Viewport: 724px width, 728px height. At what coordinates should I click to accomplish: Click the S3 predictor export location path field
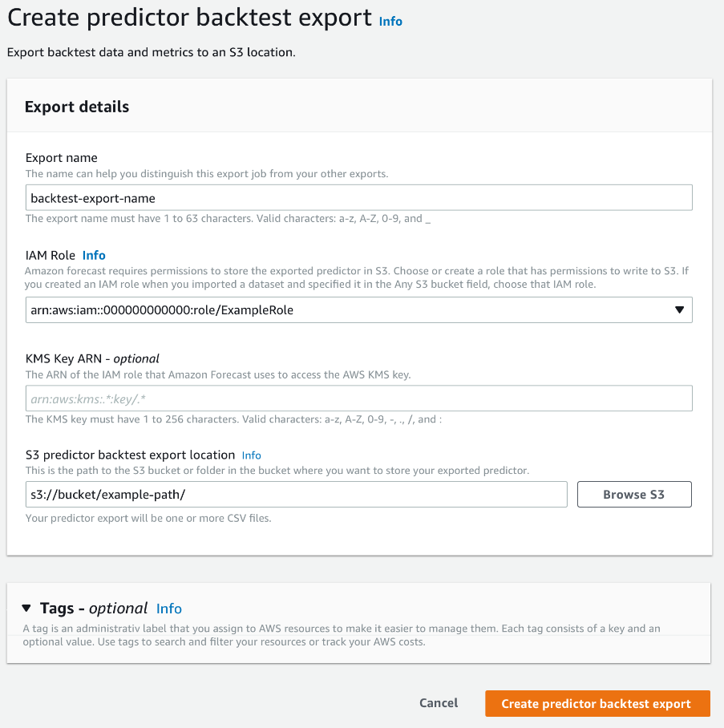(297, 494)
